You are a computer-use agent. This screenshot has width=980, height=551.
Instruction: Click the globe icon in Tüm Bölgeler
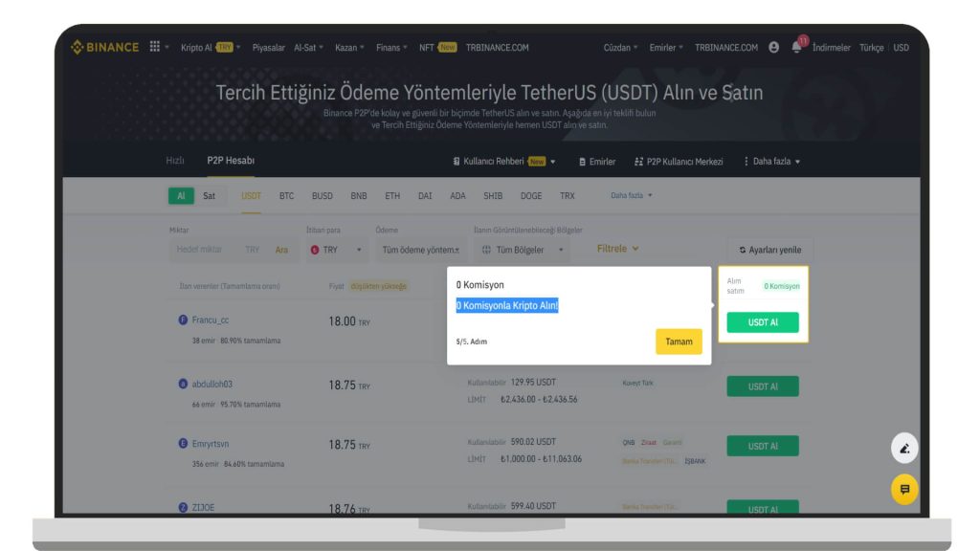(x=486, y=250)
